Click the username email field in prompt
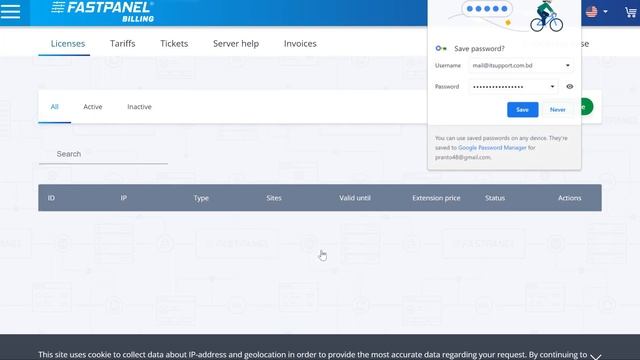The height and width of the screenshot is (360, 640). [x=521, y=66]
